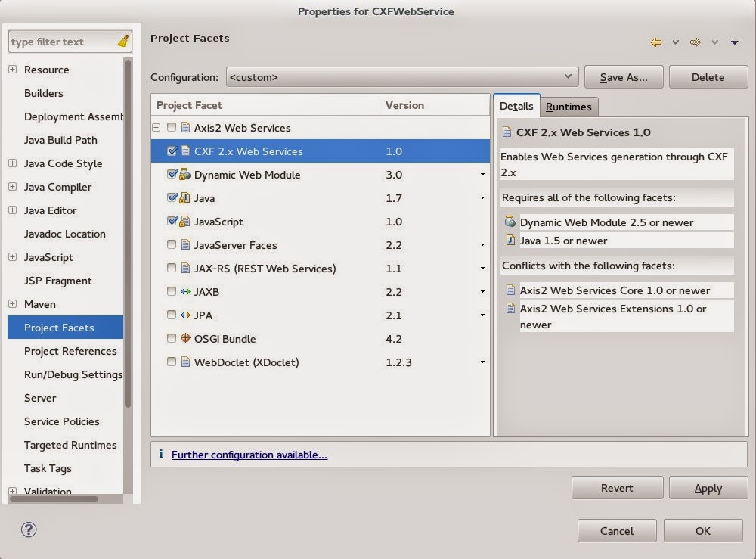Click the info icon beside Further configuration
The image size is (756, 559).
point(161,454)
